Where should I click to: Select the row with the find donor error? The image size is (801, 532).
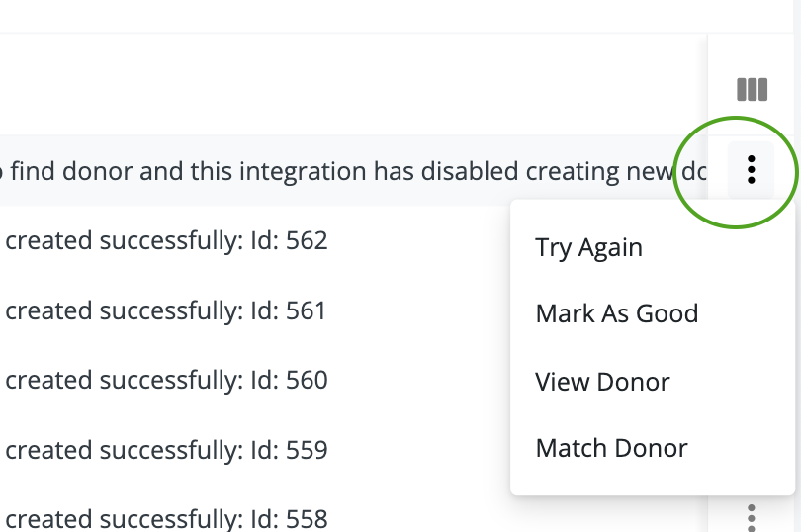tap(297, 170)
